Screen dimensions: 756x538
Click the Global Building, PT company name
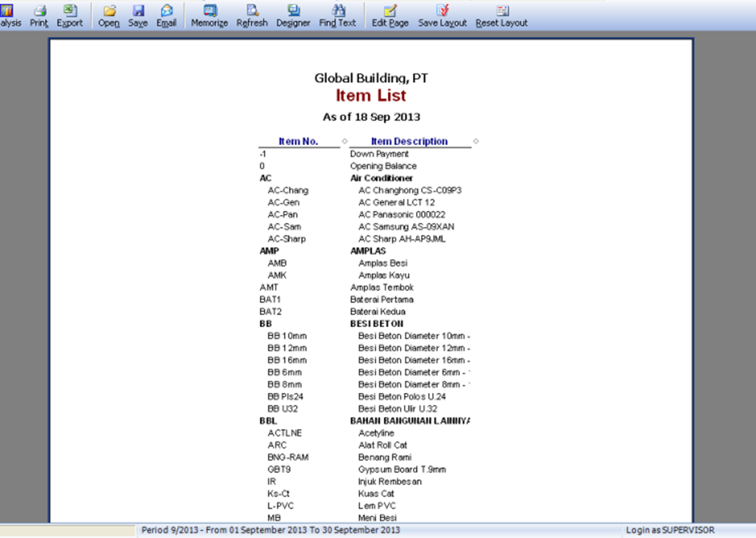point(372,78)
